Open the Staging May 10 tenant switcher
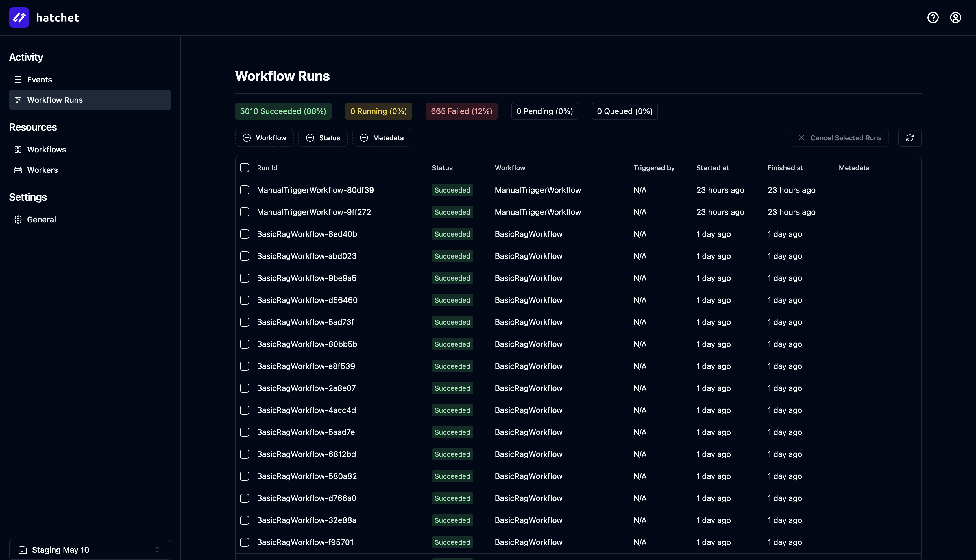Screen dimensions: 976x560 point(90,549)
